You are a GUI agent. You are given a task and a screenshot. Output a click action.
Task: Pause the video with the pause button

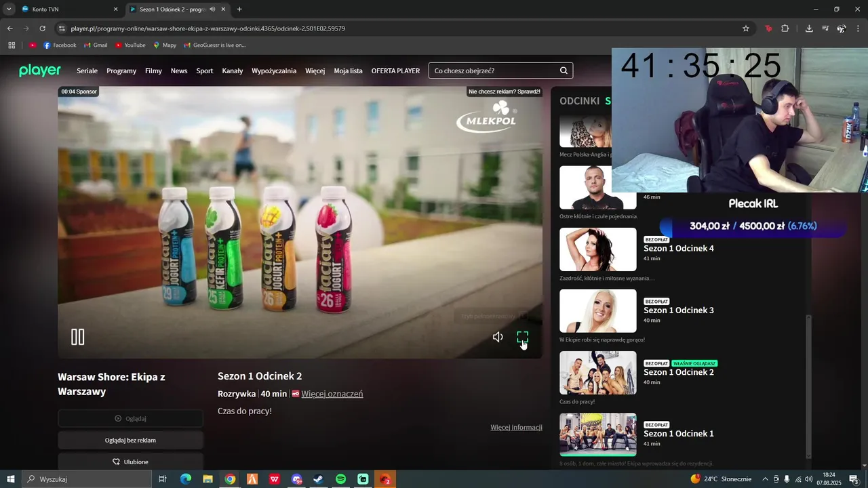[x=78, y=337]
